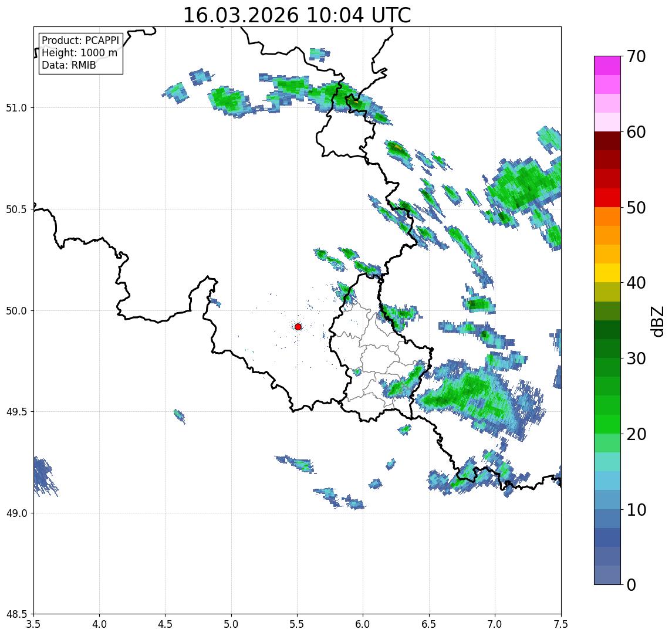This screenshot has height=636, width=672.
Task: Click the colorbar tick label 70
Action: point(636,56)
